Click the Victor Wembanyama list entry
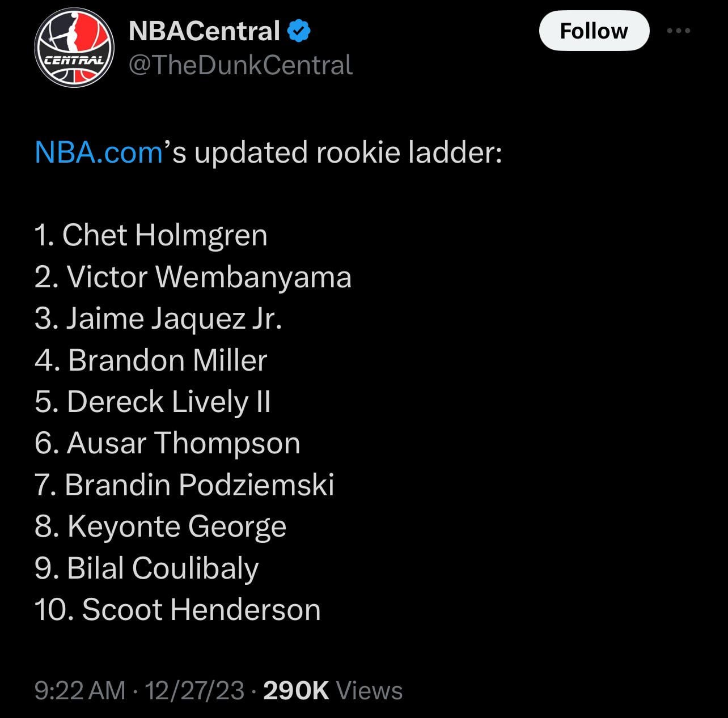The width and height of the screenshot is (728, 718). pos(193,277)
